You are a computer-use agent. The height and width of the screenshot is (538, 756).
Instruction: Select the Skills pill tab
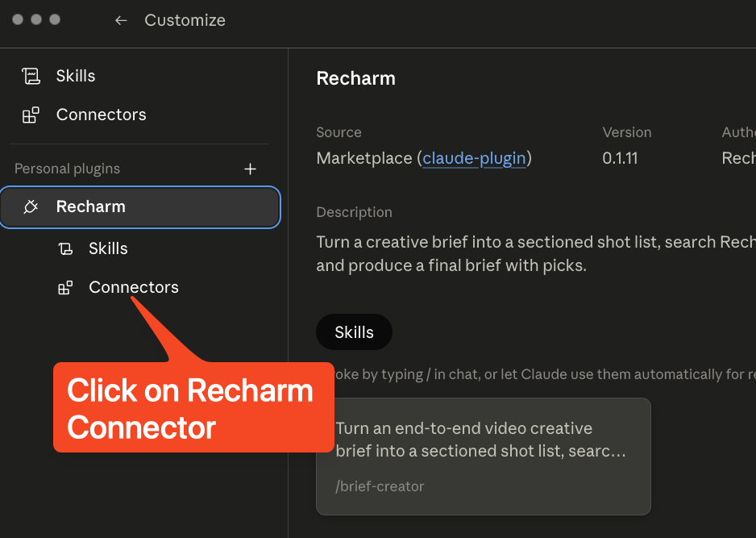(x=354, y=332)
